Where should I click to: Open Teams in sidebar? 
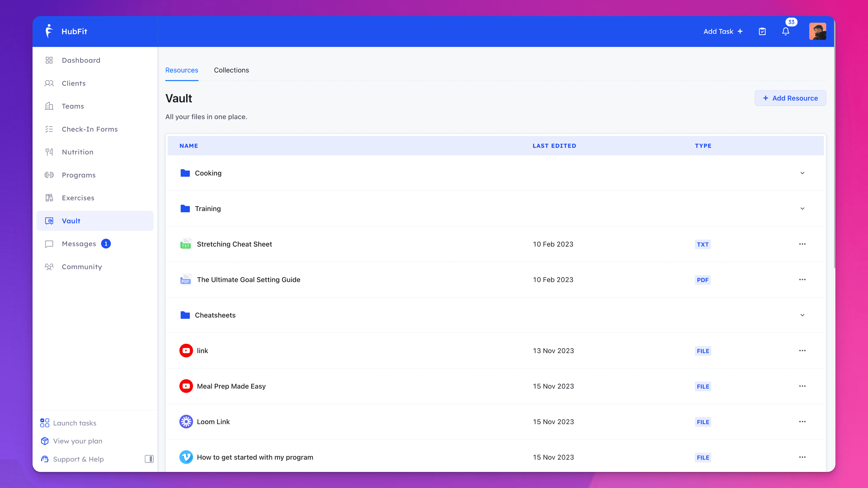(95, 106)
